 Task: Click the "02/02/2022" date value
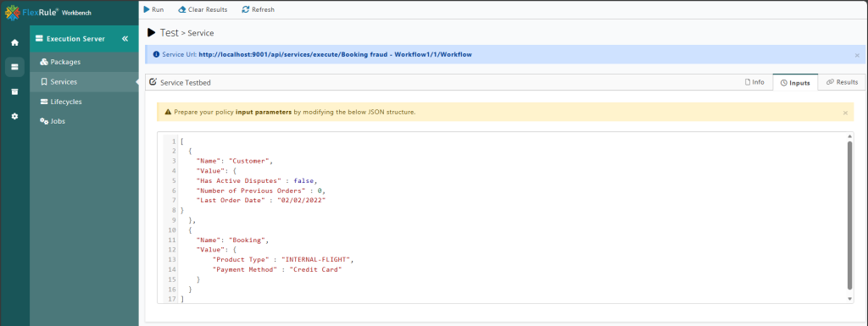pos(303,201)
